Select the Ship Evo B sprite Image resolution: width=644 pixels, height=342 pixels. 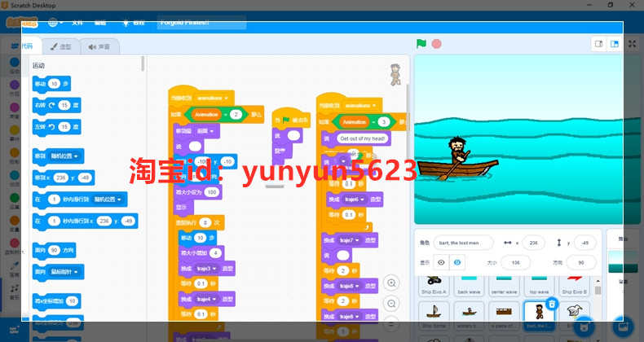click(574, 286)
